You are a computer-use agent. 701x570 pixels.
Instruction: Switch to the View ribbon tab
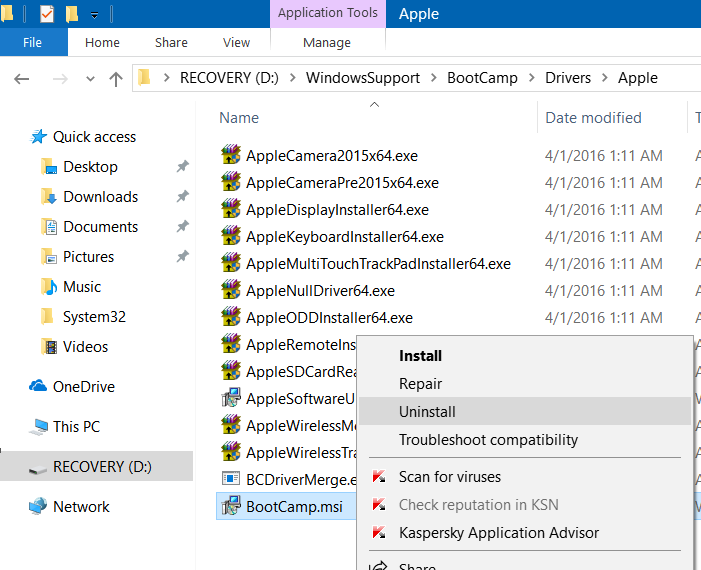(236, 43)
